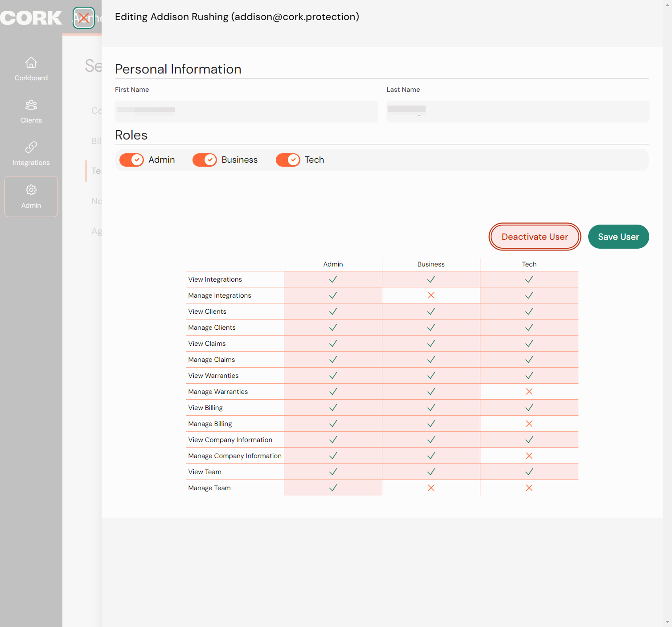The image size is (672, 627).
Task: Click the Deactivate User button
Action: 535,237
